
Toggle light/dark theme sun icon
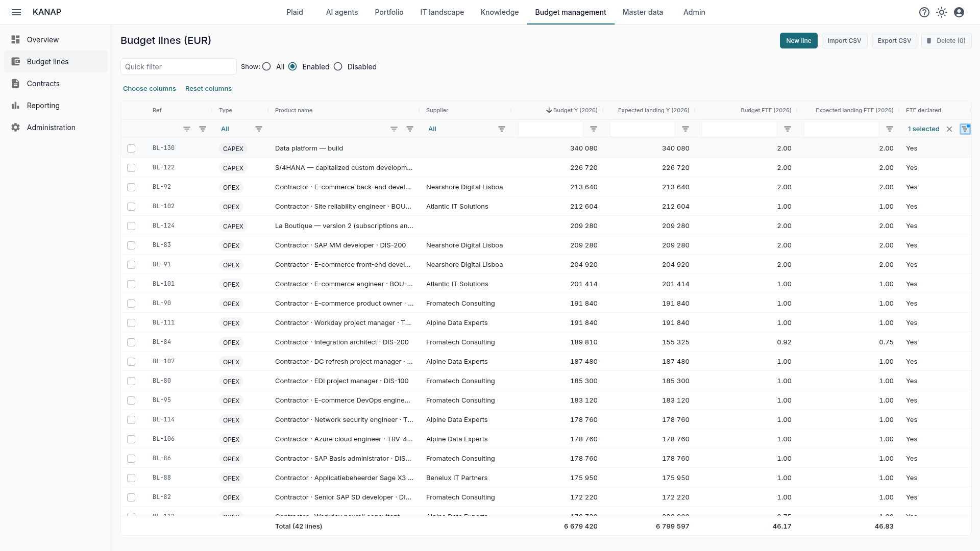pyautogui.click(x=942, y=12)
